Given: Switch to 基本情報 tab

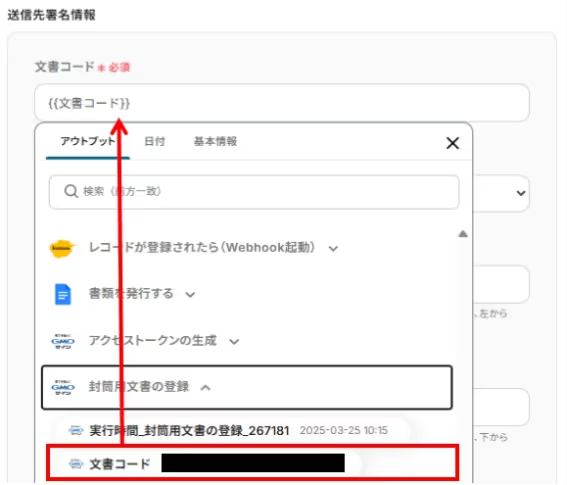Looking at the screenshot, I should (x=215, y=141).
